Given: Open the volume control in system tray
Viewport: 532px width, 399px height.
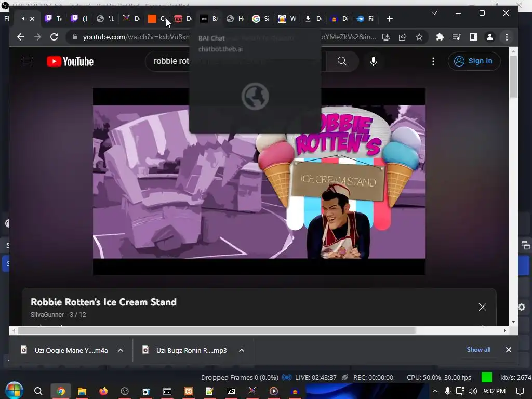Looking at the screenshot, I should click(x=473, y=391).
